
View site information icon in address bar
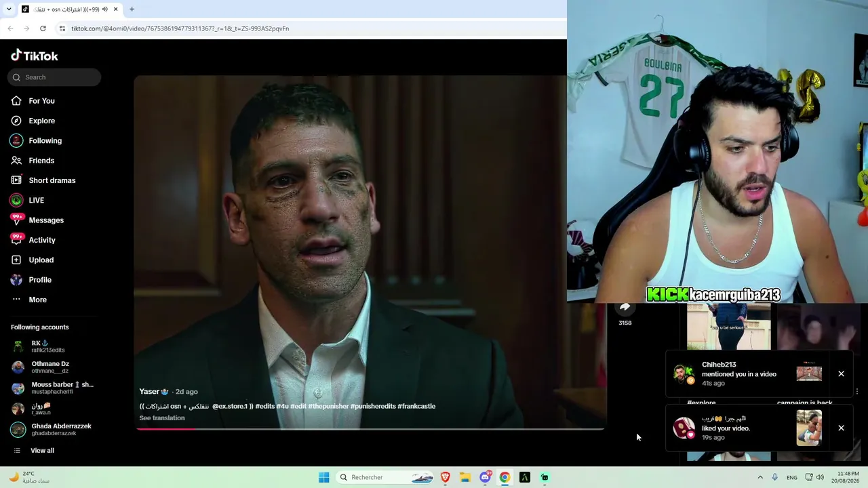tap(62, 28)
